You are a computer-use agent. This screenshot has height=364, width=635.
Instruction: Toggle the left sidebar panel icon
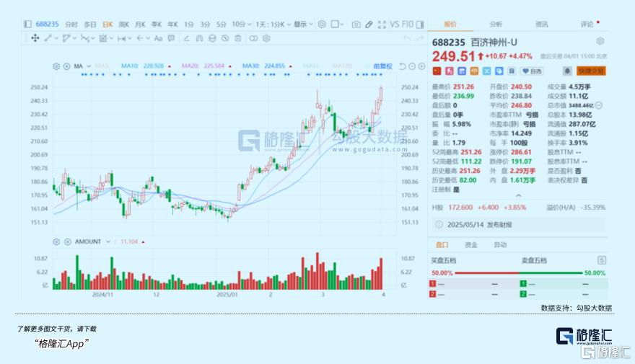[27, 25]
